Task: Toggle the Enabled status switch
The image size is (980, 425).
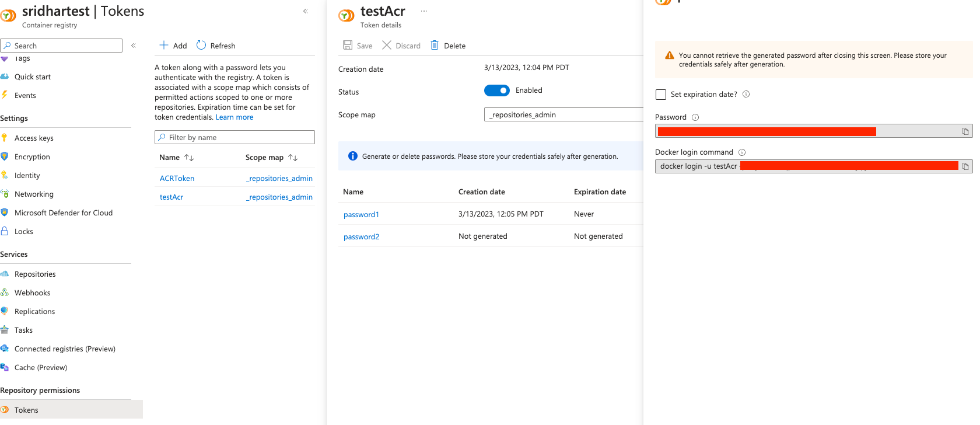Action: [497, 90]
